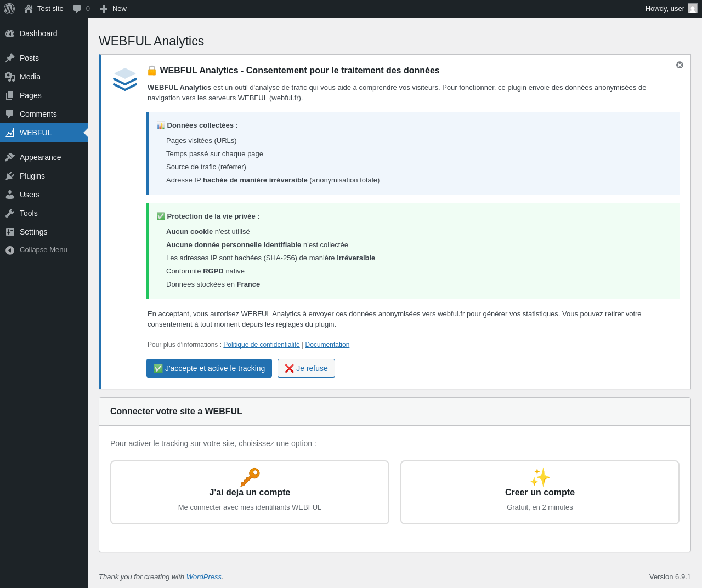Click the Users person icon
The image size is (702, 588).
10,195
